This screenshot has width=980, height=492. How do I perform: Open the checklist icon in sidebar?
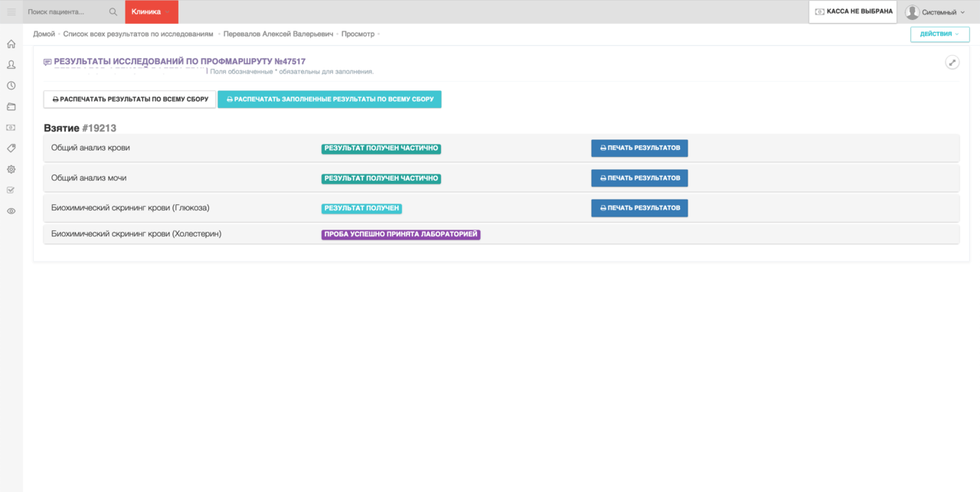click(x=11, y=190)
